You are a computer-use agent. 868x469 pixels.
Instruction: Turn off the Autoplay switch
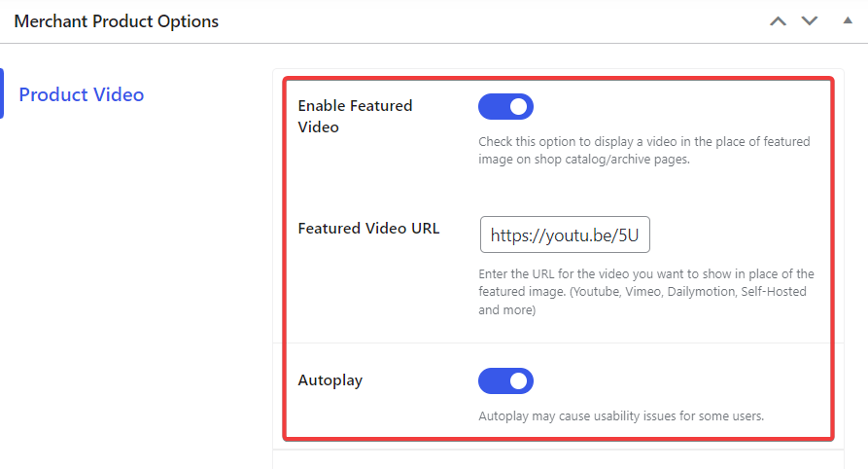coord(506,380)
